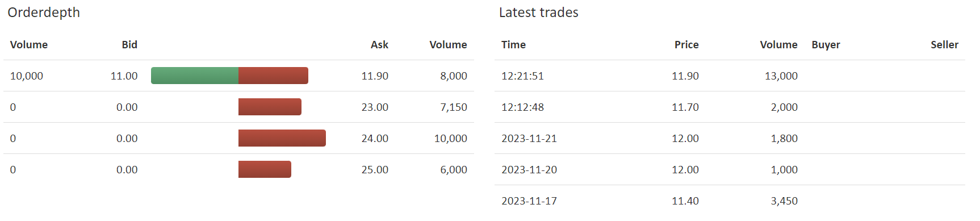
Task: Click the red ask bar at 11.90
Action: [x=273, y=76]
